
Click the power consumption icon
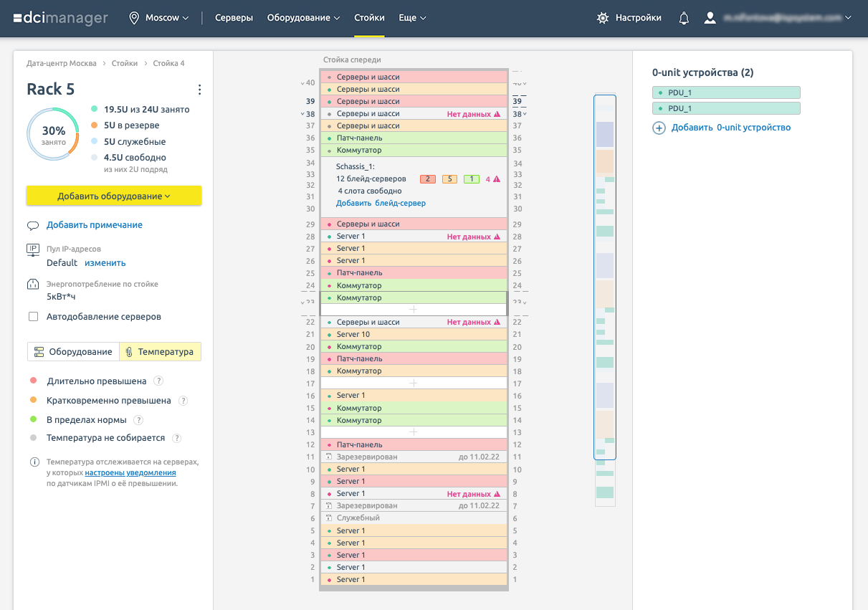[x=33, y=285]
